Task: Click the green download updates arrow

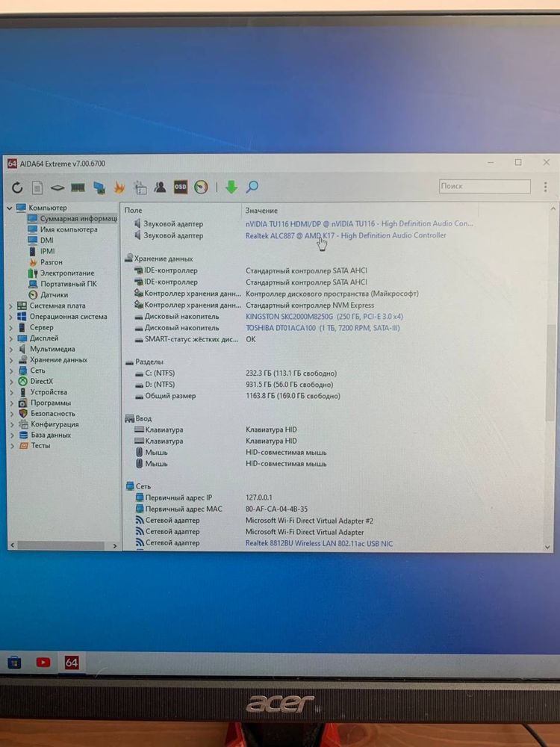Action: (231, 187)
